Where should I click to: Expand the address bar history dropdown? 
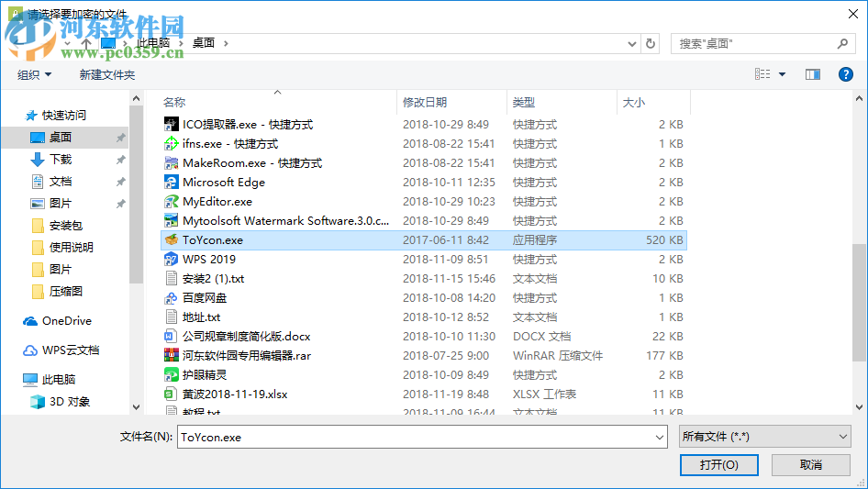pyautogui.click(x=631, y=43)
